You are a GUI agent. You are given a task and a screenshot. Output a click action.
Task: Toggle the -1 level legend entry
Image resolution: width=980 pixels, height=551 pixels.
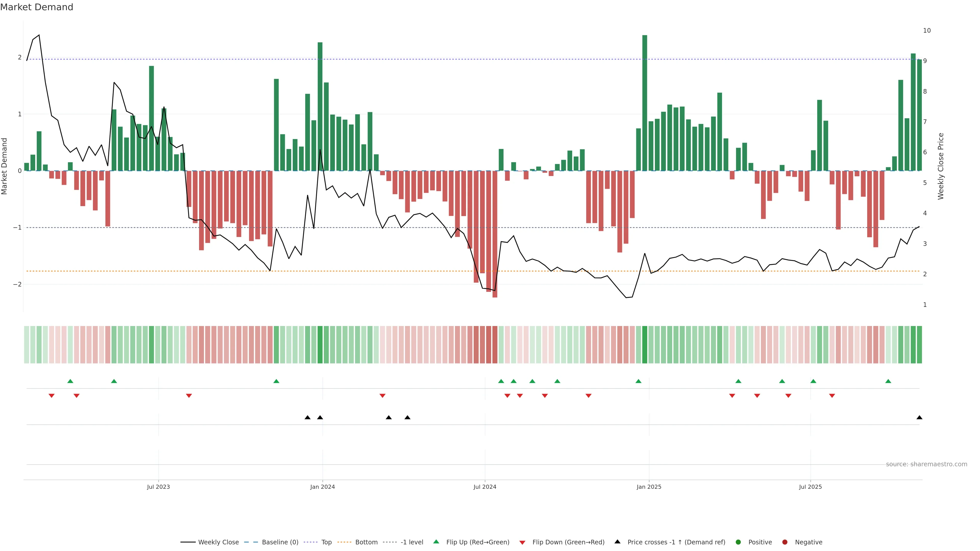412,542
